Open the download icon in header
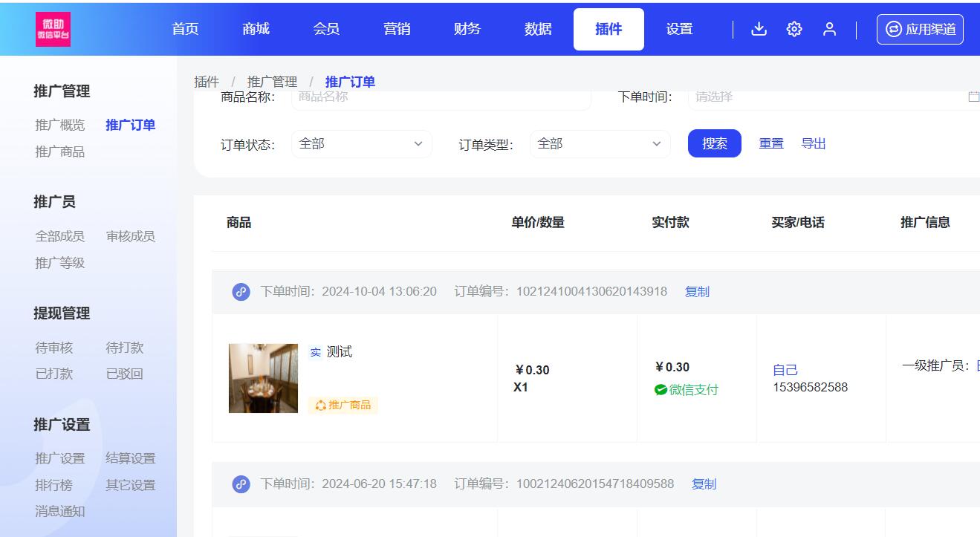The image size is (980, 537). pyautogui.click(x=759, y=29)
